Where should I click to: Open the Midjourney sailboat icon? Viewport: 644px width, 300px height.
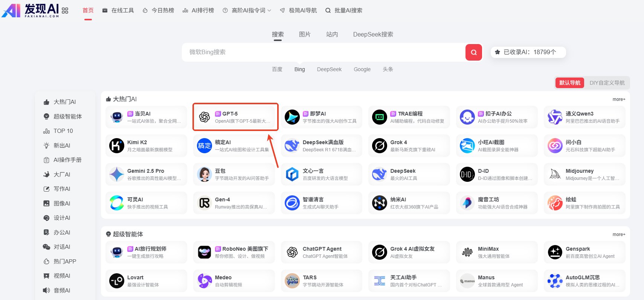click(555, 174)
